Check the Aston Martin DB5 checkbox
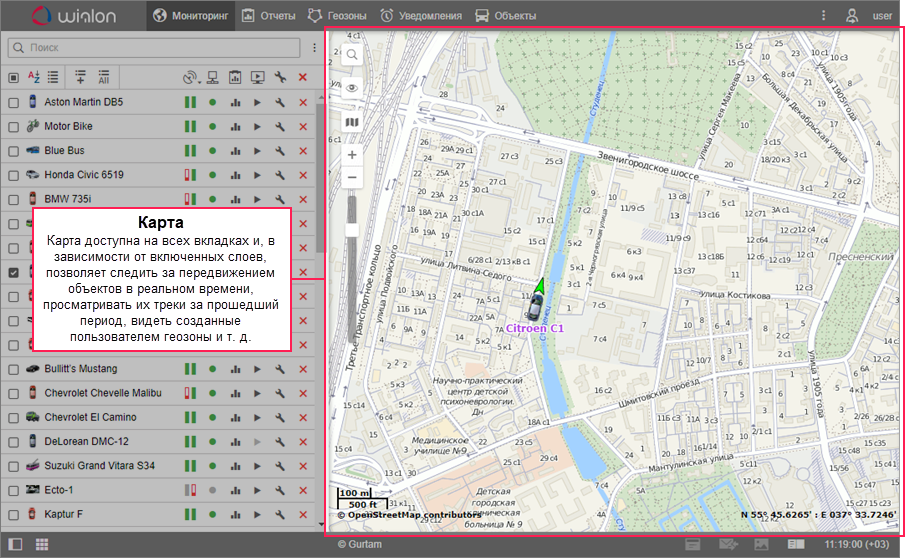 (x=14, y=103)
